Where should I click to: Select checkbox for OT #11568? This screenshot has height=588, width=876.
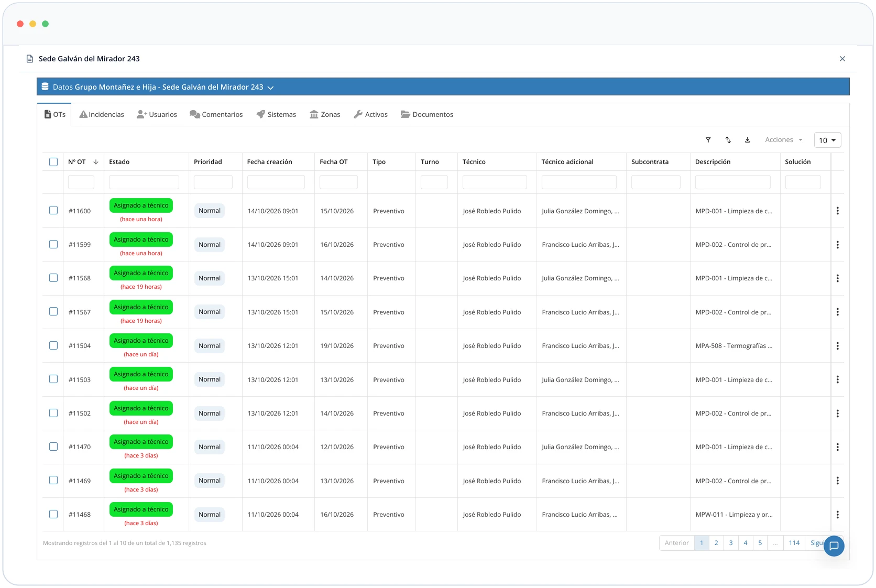pyautogui.click(x=53, y=278)
